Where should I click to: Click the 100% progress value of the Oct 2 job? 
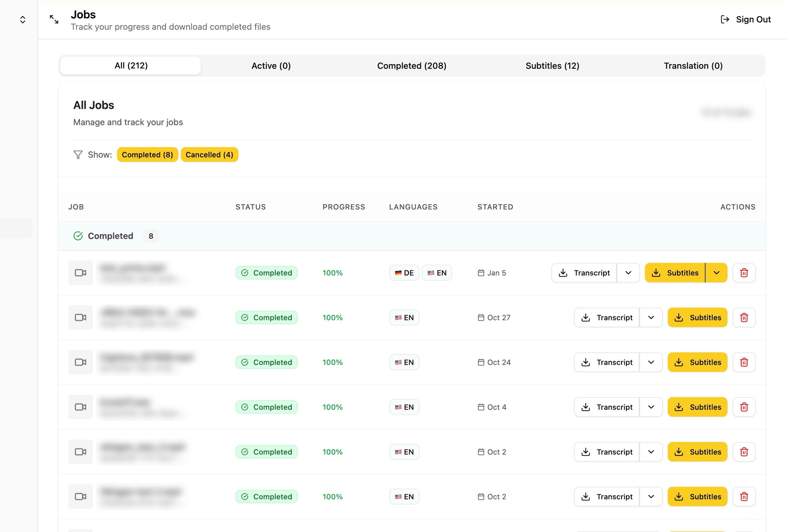[332, 452]
